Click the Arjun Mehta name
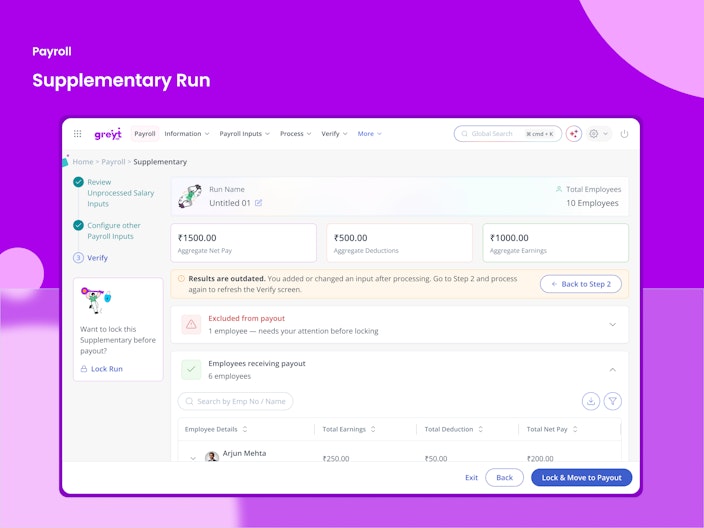704x528 pixels. (x=244, y=453)
